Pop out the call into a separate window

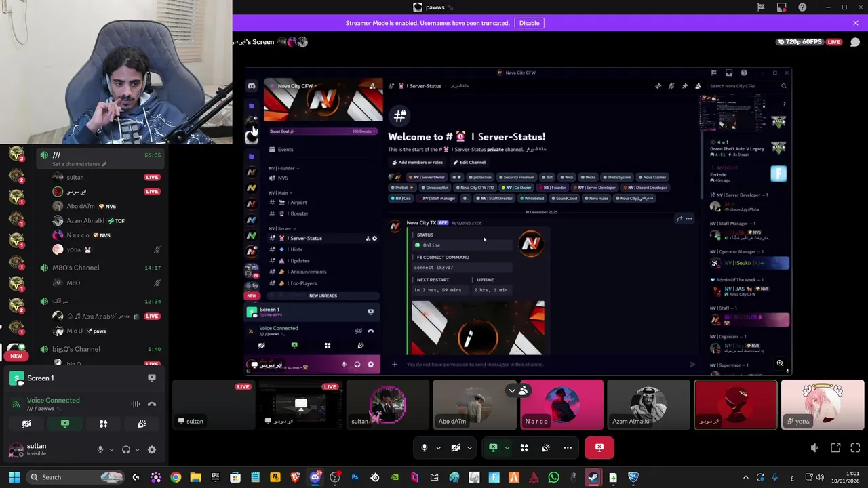tap(835, 448)
